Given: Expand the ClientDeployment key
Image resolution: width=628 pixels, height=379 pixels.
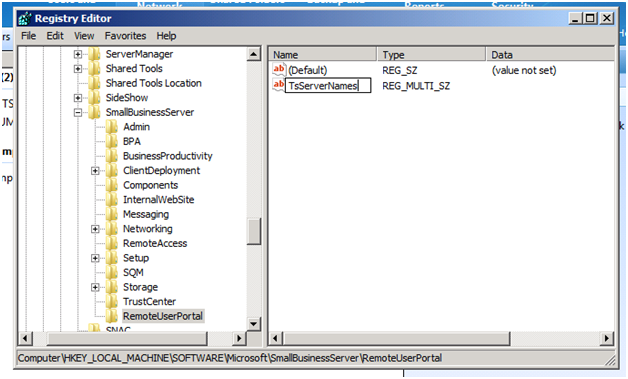Looking at the screenshot, I should 95,171.
